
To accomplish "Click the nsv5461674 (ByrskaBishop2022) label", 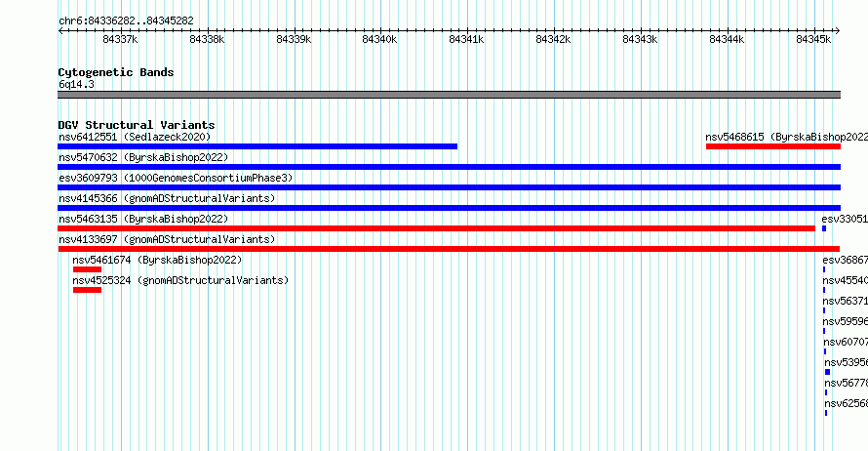I will 157,260.
